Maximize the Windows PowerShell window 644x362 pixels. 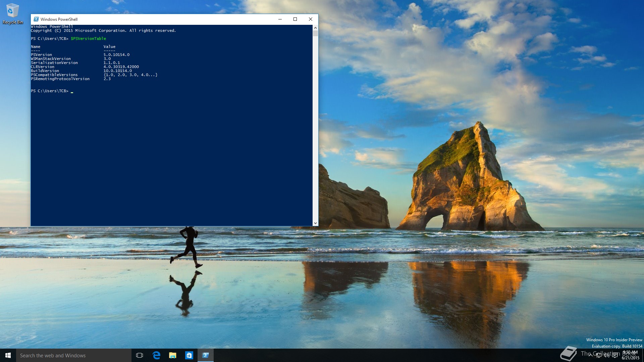(295, 19)
